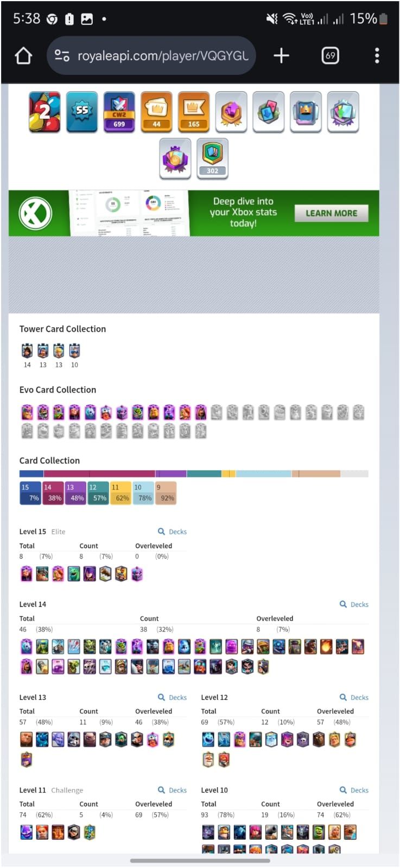Viewport: 400px width, 868px height.
Task: Click the Evo Card Collection heading
Action: click(58, 390)
